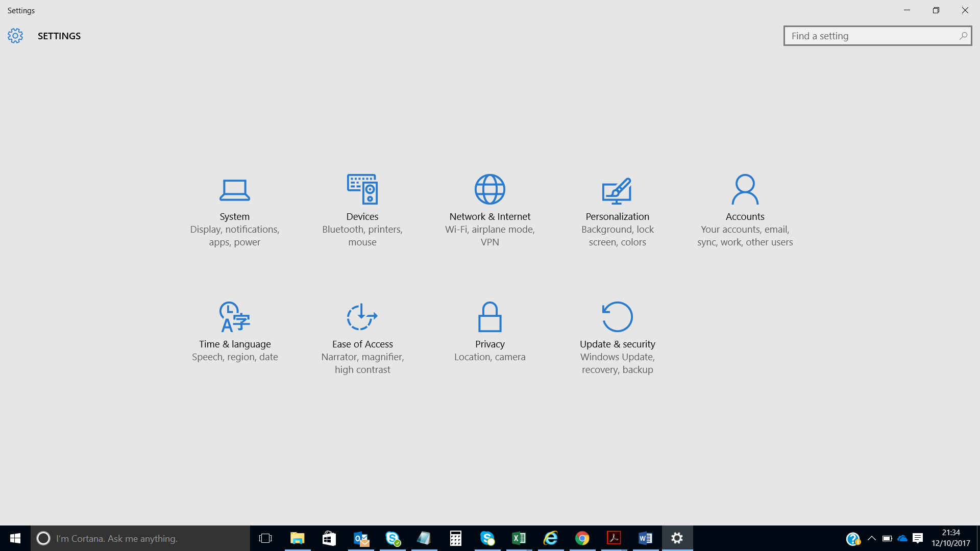Click inside the Find a setting box
This screenshot has height=551, width=980.
[877, 36]
